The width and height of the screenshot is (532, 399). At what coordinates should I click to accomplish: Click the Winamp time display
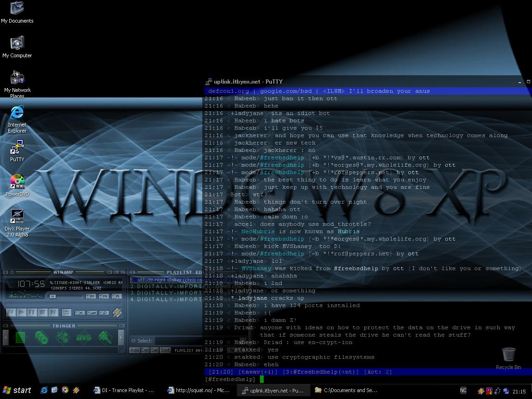point(30,284)
